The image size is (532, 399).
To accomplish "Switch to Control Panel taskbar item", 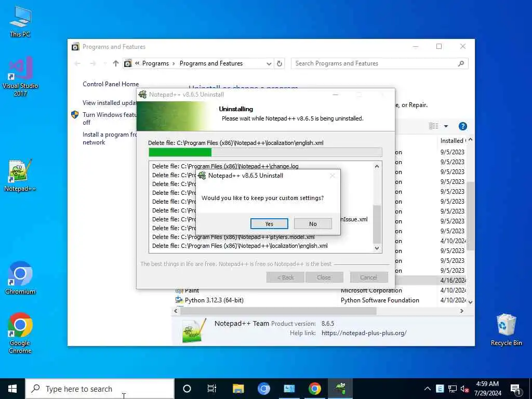I will 289,389.
